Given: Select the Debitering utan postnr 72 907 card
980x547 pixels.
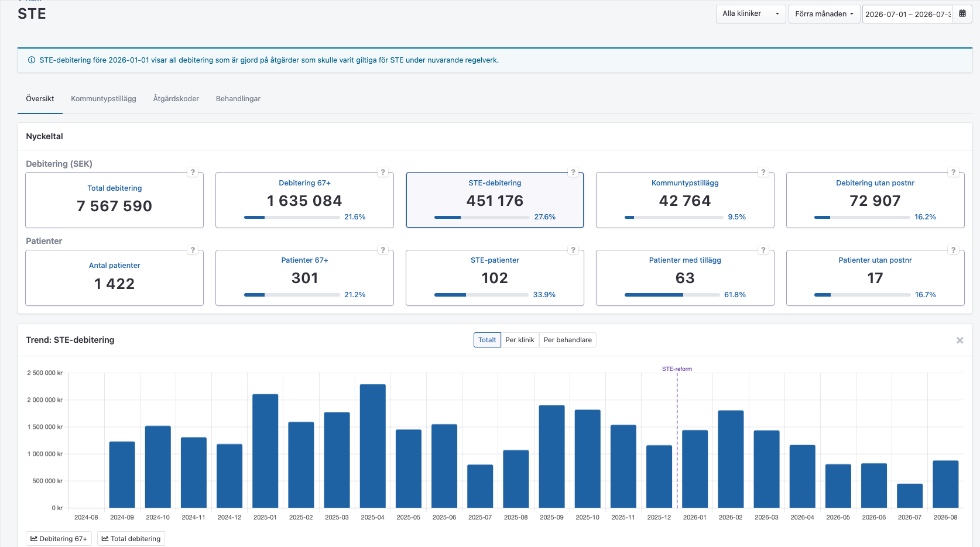Looking at the screenshot, I should (875, 200).
